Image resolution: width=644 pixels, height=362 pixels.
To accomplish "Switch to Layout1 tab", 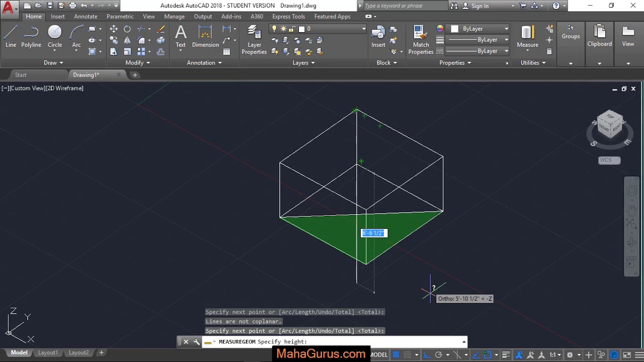I will (48, 353).
